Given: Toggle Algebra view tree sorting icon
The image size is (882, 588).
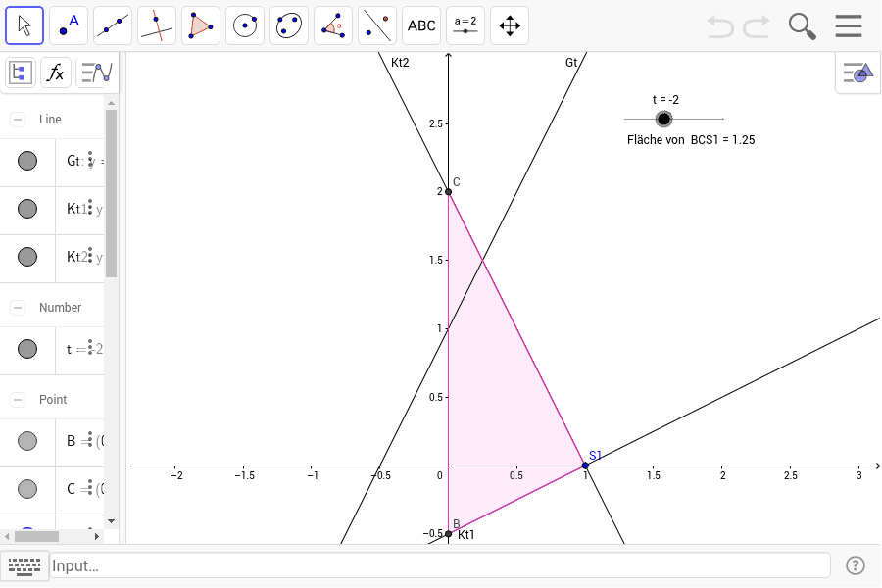Looking at the screenshot, I should tap(21, 73).
